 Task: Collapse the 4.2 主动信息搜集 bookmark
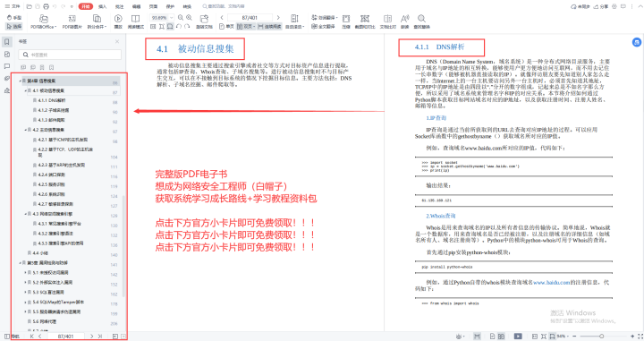point(25,130)
